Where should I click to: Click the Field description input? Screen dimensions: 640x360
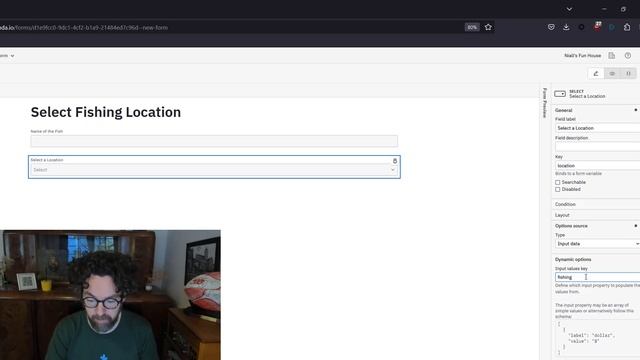coord(598,147)
